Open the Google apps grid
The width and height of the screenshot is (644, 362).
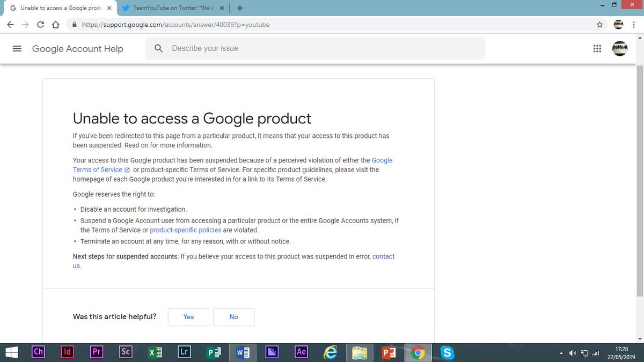[597, 48]
